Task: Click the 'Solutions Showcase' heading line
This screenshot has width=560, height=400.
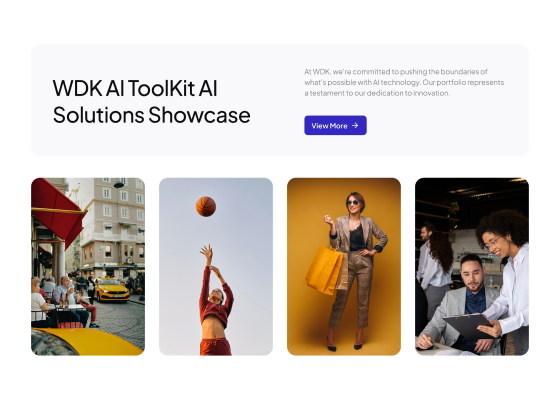Action: pos(151,115)
